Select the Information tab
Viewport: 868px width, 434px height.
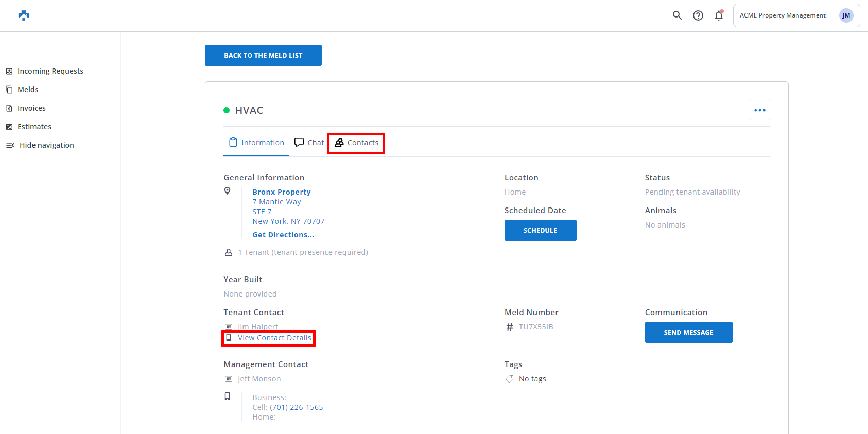coord(256,143)
